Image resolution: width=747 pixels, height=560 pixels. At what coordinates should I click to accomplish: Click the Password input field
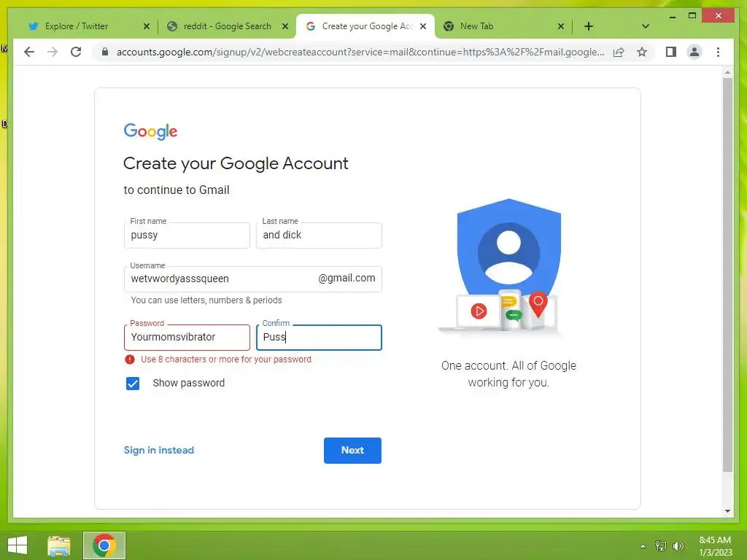pos(187,337)
